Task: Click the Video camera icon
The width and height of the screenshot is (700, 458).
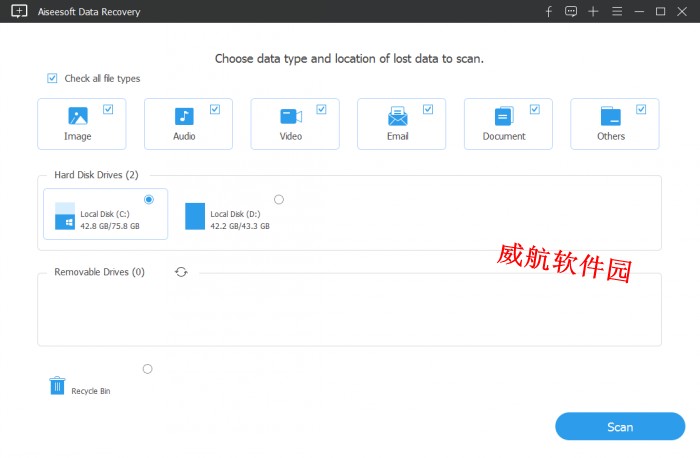Action: point(291,116)
